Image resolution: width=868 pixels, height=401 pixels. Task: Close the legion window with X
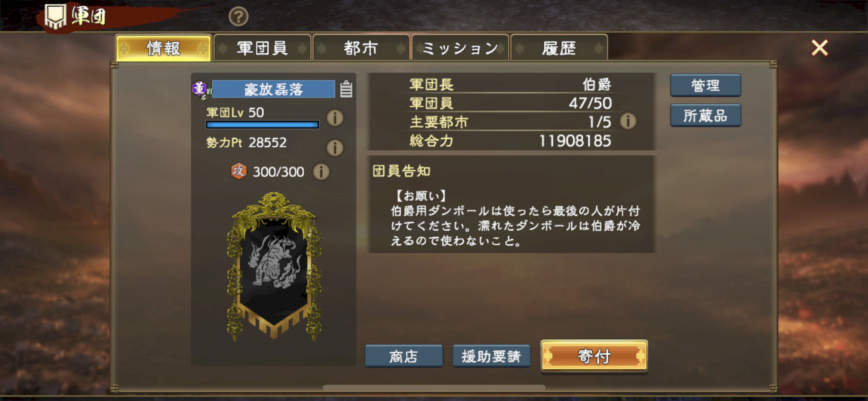[x=820, y=47]
